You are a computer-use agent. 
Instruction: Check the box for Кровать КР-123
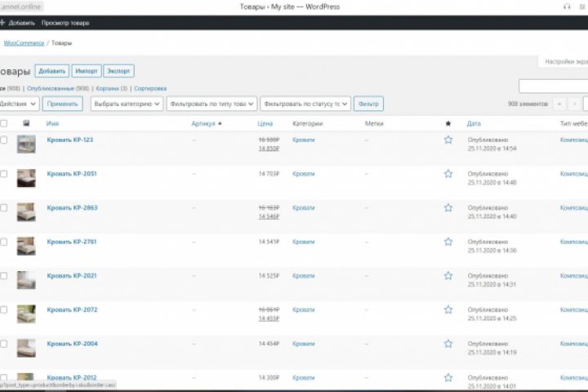(4, 140)
